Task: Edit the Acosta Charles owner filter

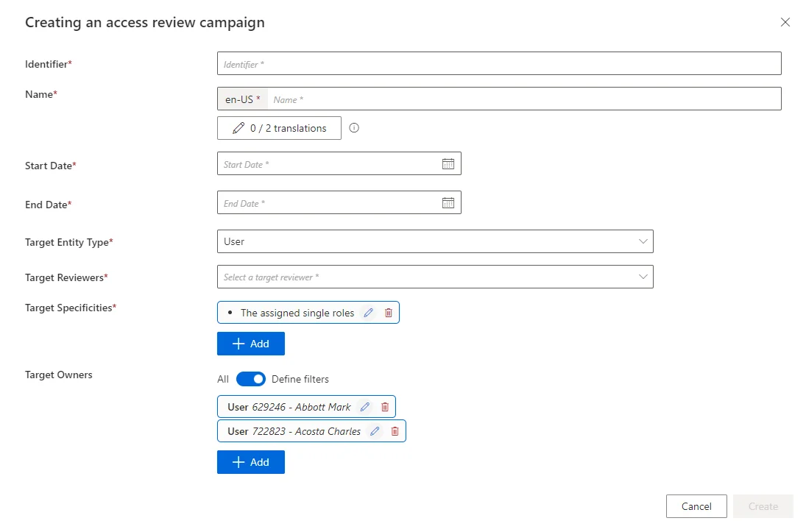Action: (375, 430)
